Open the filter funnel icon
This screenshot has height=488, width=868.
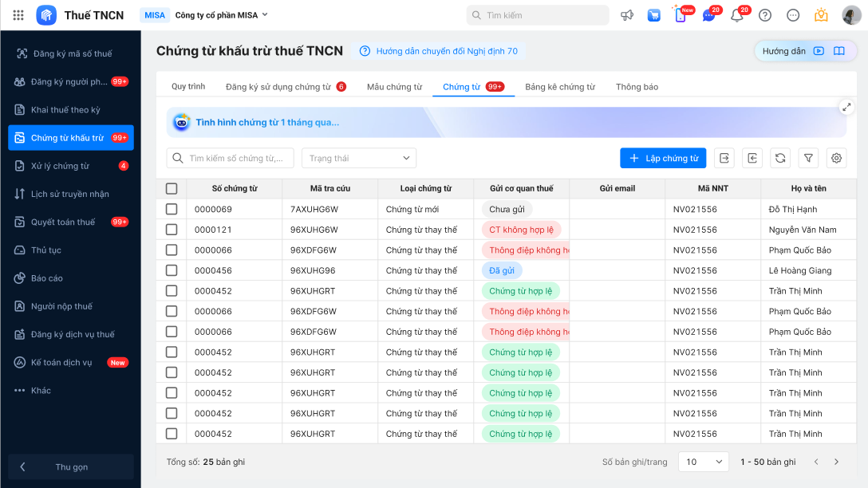click(x=808, y=158)
